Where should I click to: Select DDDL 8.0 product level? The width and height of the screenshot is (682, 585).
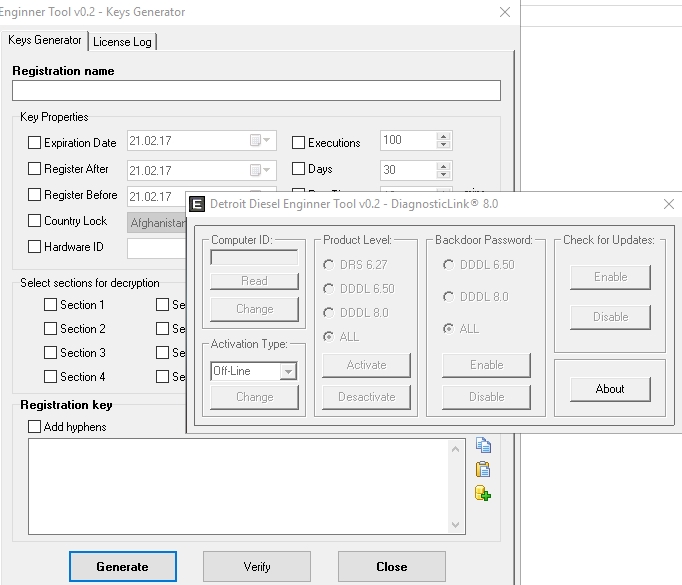click(x=329, y=312)
